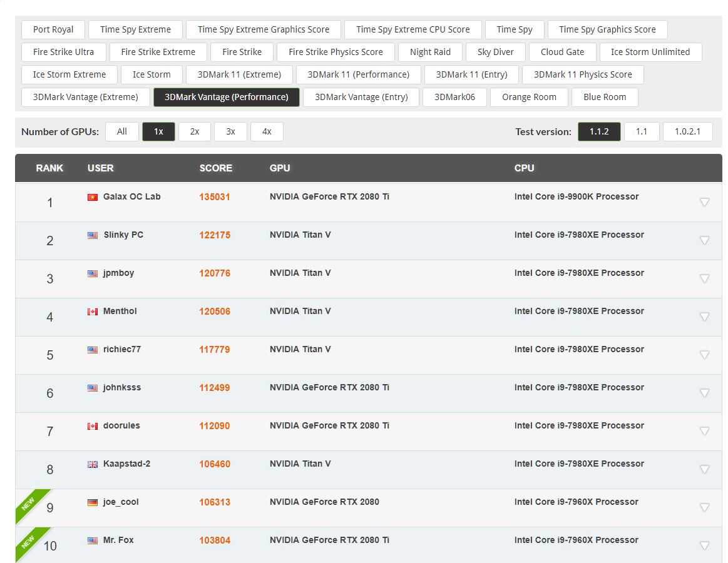Select 3DMark Vantage (Entry) tab

361,97
